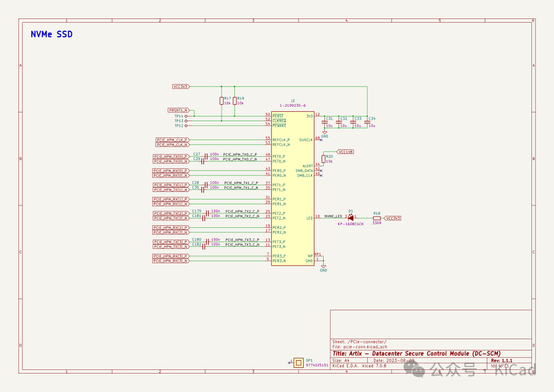Select net label PCIE_HPM_TX0_C_P
554x392 pixels.
tap(240, 154)
